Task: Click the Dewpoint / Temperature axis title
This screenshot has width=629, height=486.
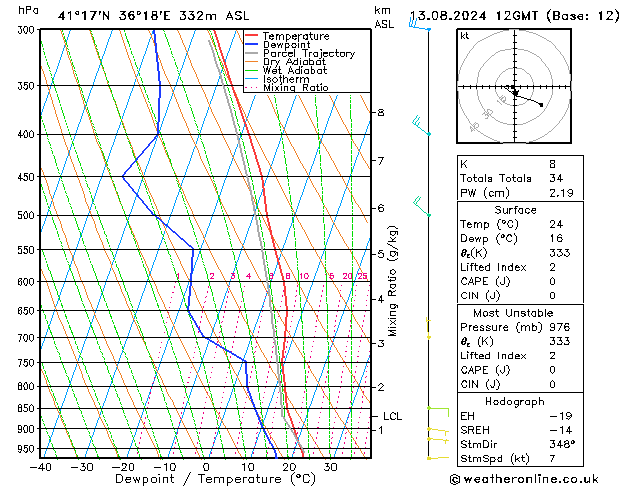Action: [x=215, y=479]
